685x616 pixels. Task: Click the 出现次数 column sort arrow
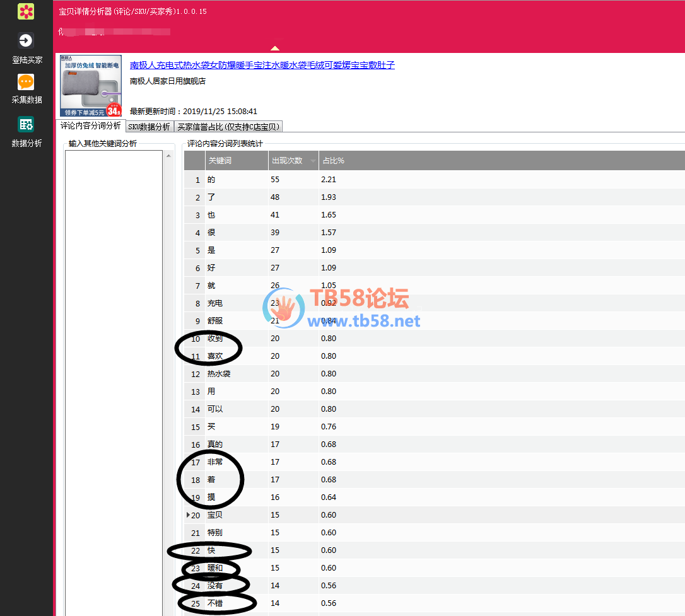pos(313,161)
